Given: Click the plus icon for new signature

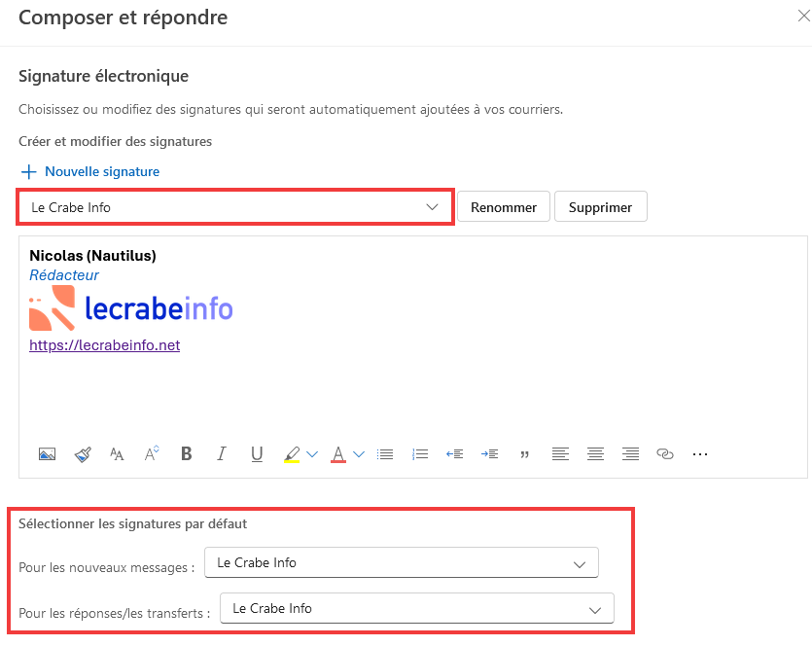Looking at the screenshot, I should click(x=29, y=171).
